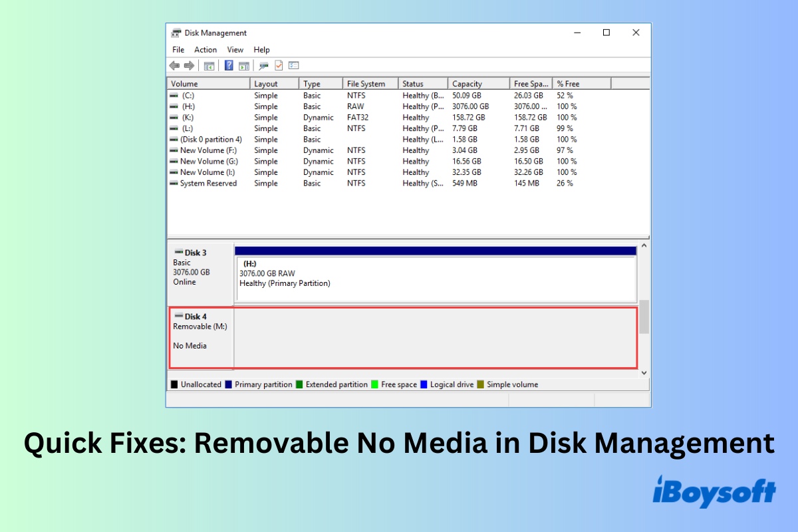
Task: Toggle the Show/Hide Console Tree toolbar icon
Action: click(x=208, y=65)
